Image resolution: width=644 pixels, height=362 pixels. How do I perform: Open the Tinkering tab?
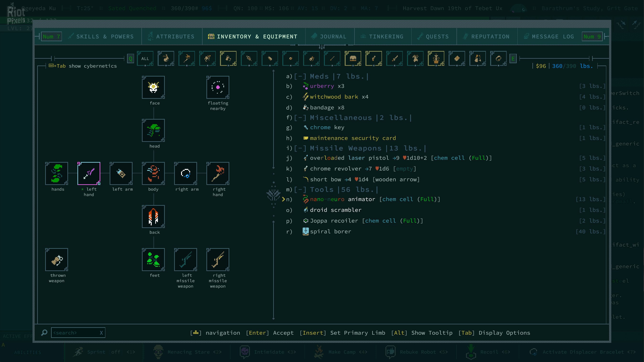click(382, 37)
